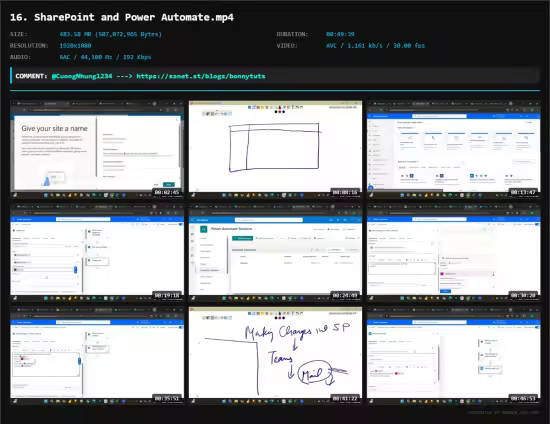Open the thumbnail with handwritten Making Changes notes
Image resolution: width=550 pixels, height=424 pixels.
pyautogui.click(x=275, y=356)
